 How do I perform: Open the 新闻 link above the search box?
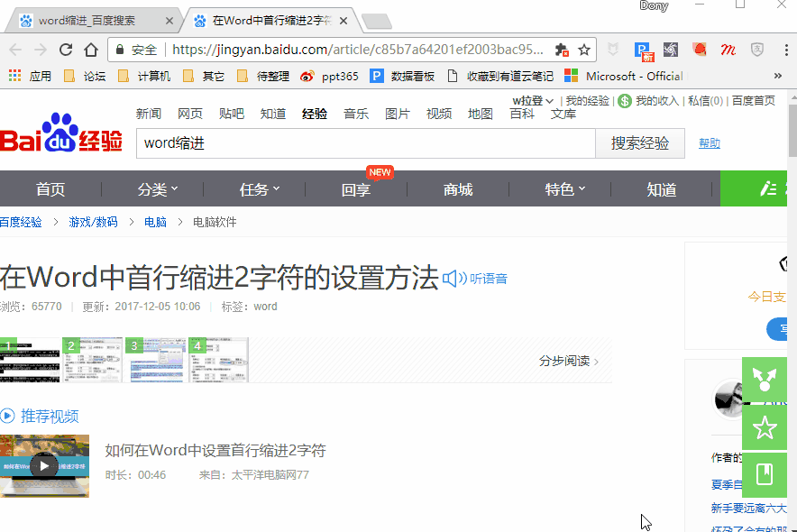coord(149,114)
